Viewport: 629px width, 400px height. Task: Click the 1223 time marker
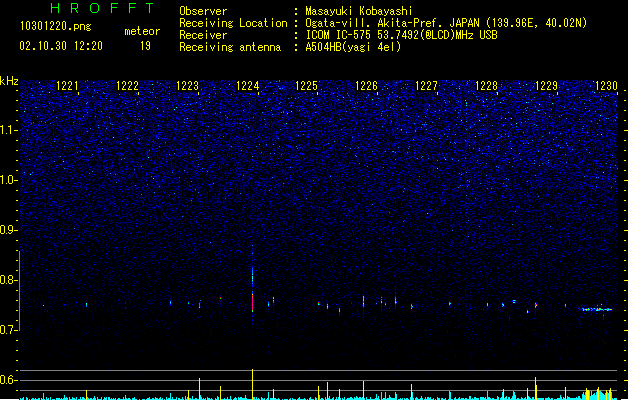click(187, 86)
